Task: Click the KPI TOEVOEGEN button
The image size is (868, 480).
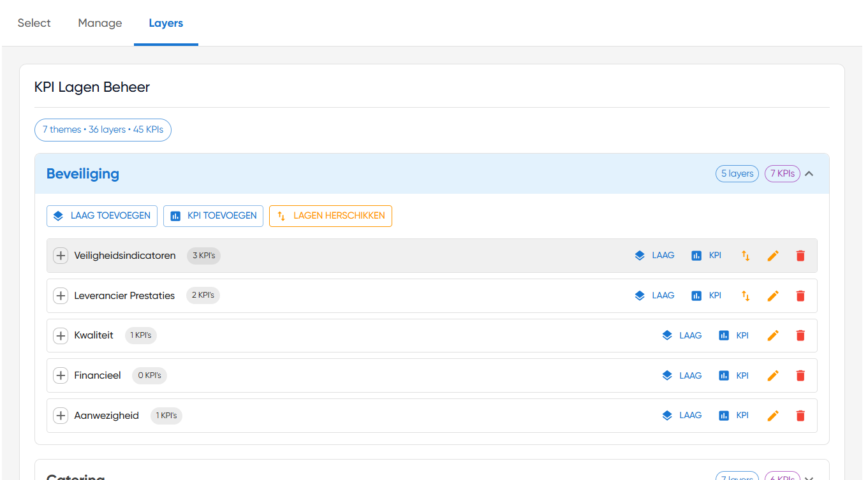Action: pos(214,215)
